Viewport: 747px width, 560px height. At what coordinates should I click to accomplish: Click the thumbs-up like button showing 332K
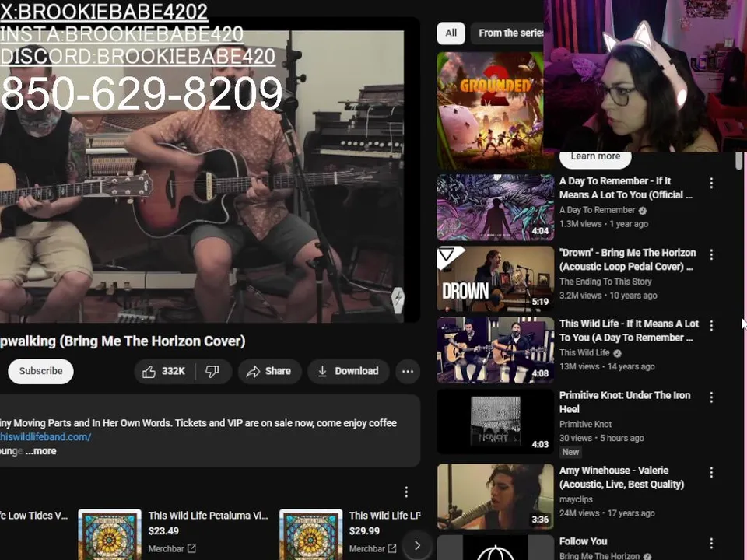pyautogui.click(x=164, y=372)
